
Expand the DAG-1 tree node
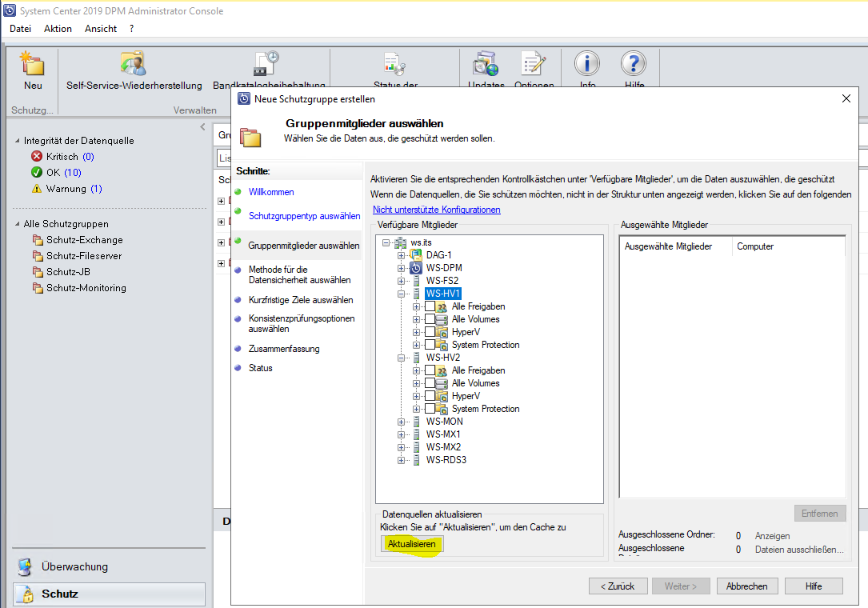pyautogui.click(x=401, y=255)
